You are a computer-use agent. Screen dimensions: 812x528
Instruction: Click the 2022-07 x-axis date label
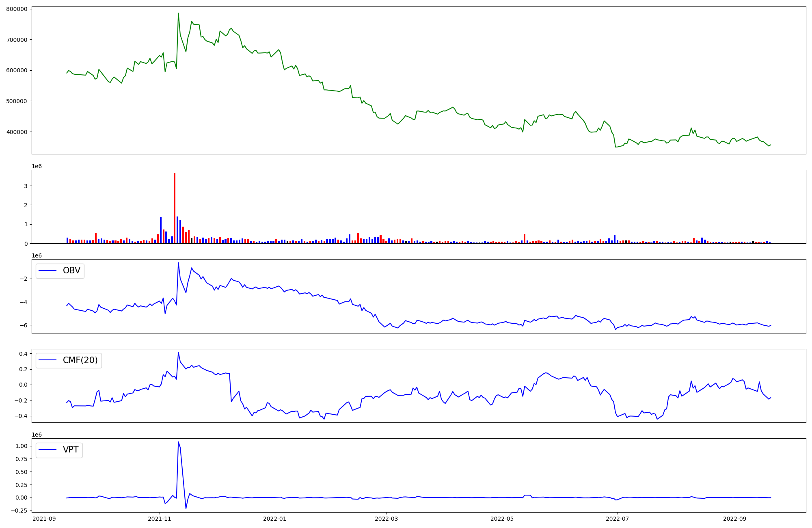617,519
